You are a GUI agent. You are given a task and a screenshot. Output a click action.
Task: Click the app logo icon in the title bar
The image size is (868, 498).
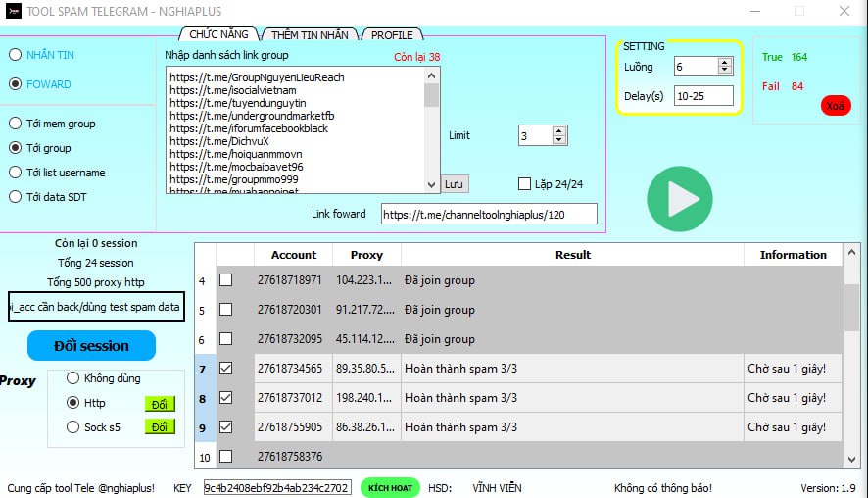click(x=14, y=11)
